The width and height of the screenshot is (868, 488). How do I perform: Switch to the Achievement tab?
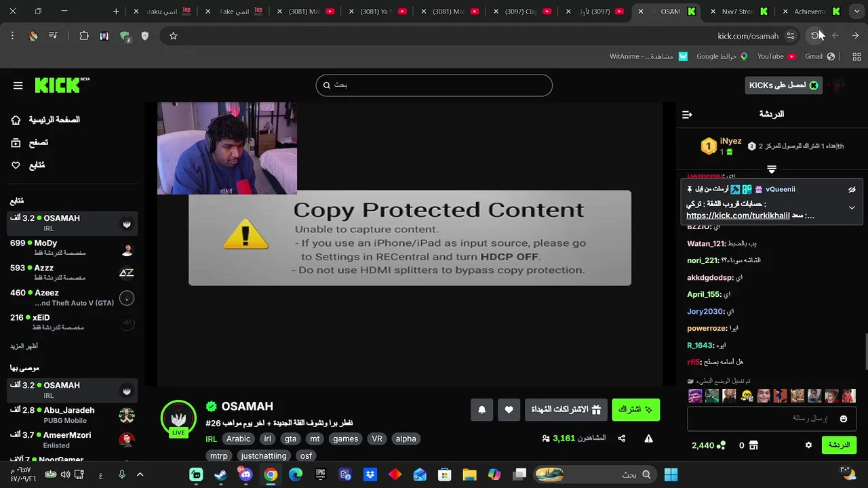[x=810, y=12]
